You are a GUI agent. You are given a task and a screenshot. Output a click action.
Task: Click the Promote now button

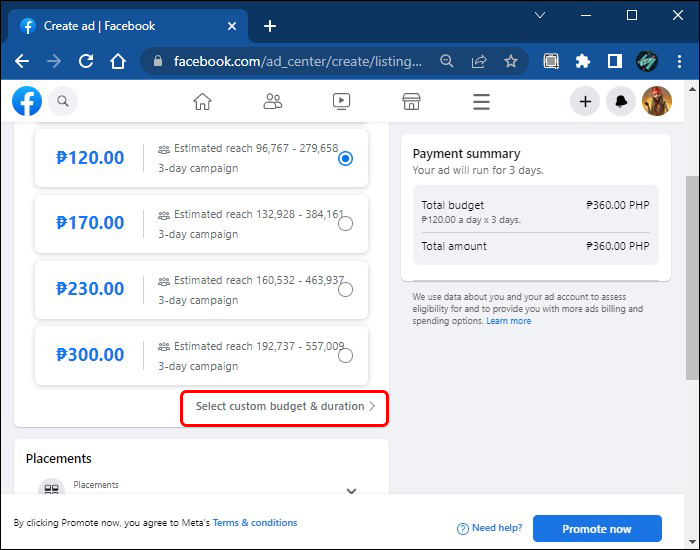pyautogui.click(x=597, y=529)
